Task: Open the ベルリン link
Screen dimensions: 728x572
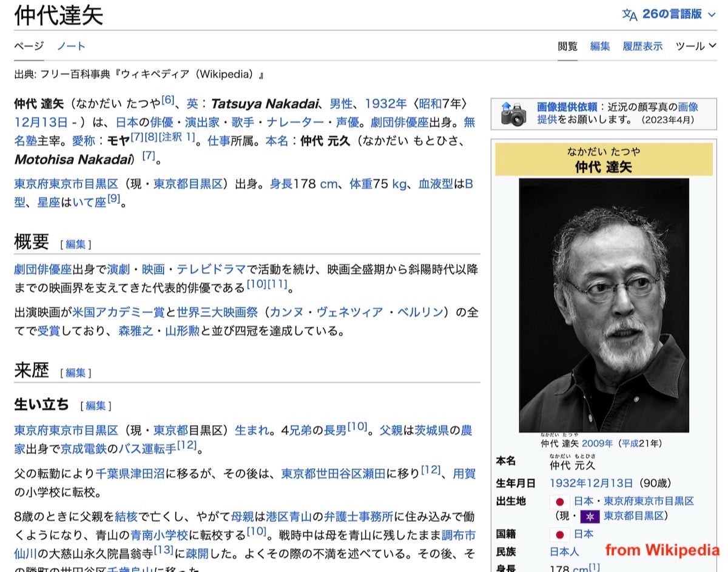Action: tap(419, 312)
